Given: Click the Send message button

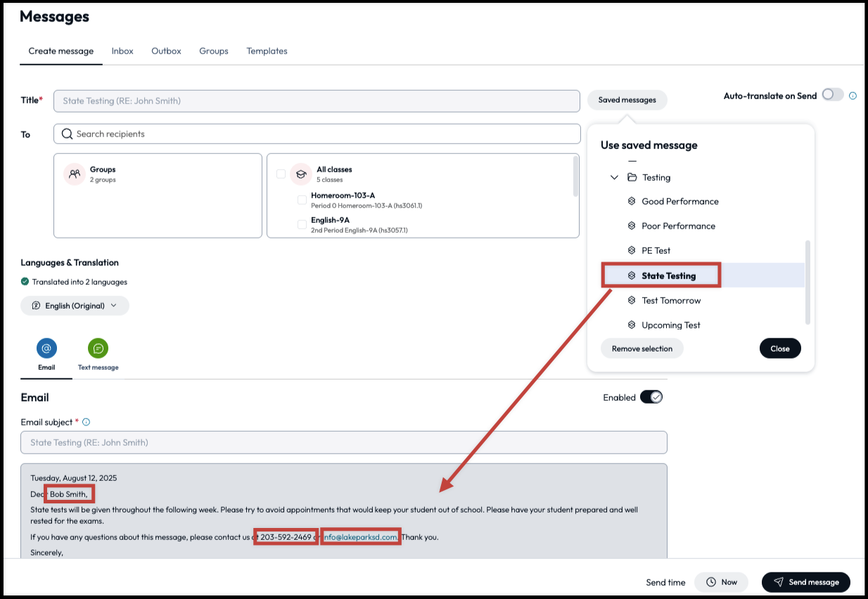Looking at the screenshot, I should click(x=805, y=582).
